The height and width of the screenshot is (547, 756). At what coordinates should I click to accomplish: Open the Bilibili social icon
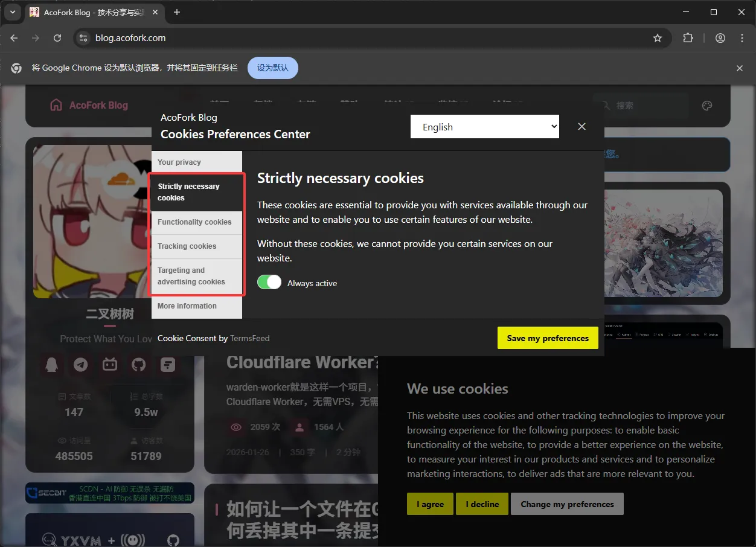pyautogui.click(x=110, y=365)
